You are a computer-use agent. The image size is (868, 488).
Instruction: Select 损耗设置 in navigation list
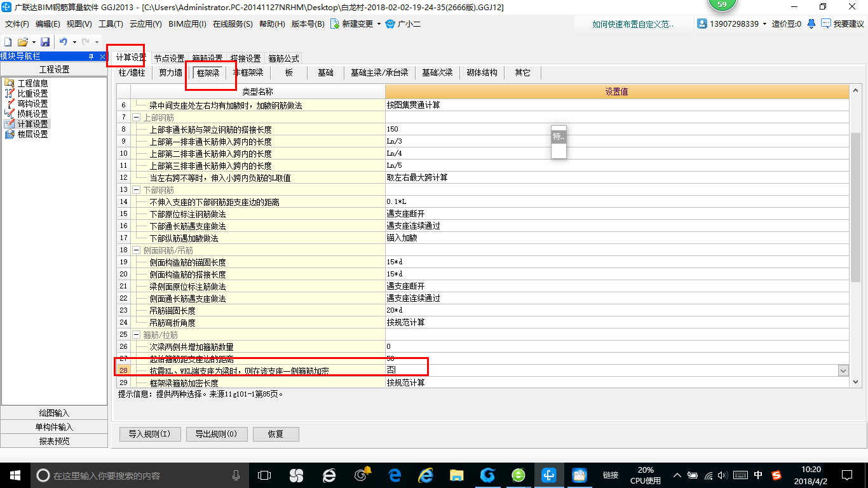pyautogui.click(x=32, y=114)
